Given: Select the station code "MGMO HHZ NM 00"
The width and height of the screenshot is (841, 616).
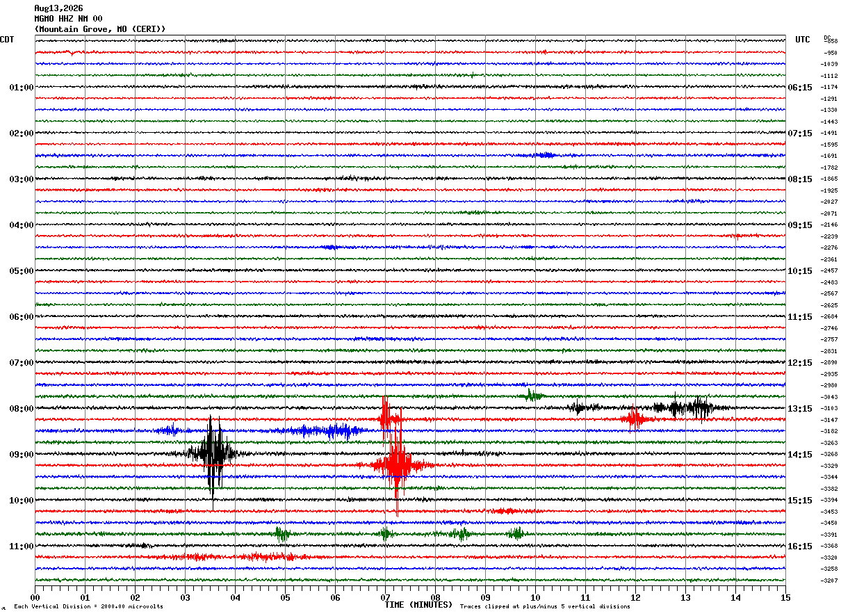Looking at the screenshot, I should [x=68, y=19].
